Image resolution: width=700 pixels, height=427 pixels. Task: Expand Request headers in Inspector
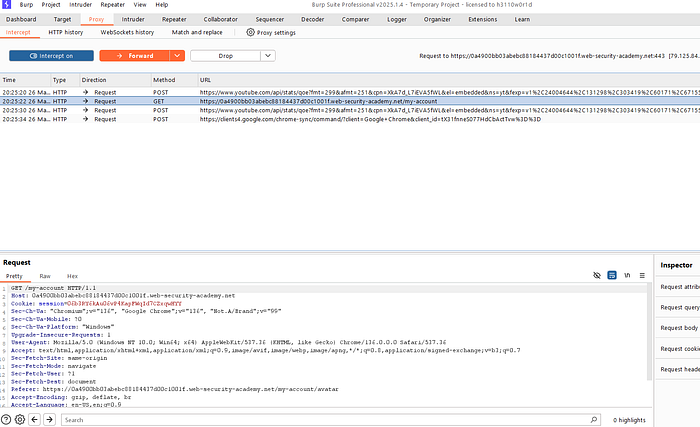pos(679,369)
